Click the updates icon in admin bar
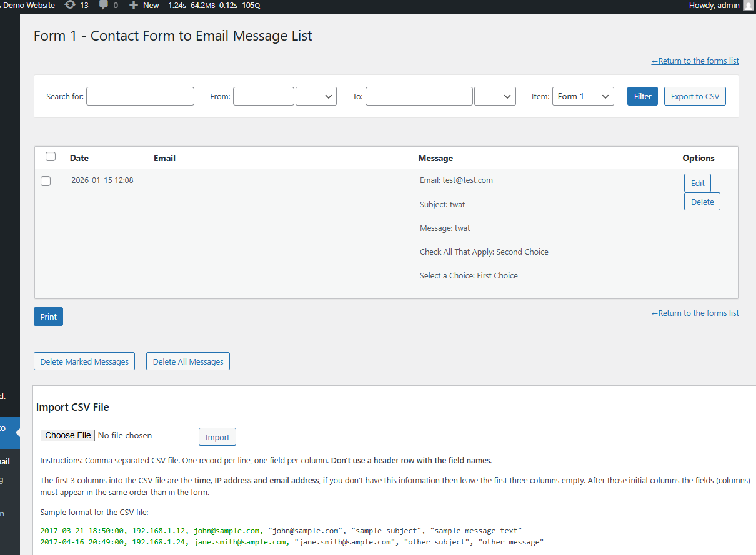 (71, 6)
